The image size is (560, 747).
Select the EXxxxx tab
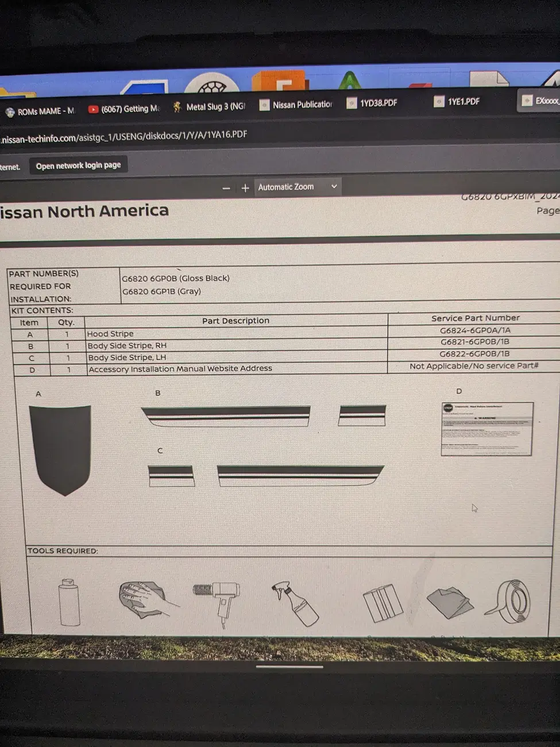540,101
